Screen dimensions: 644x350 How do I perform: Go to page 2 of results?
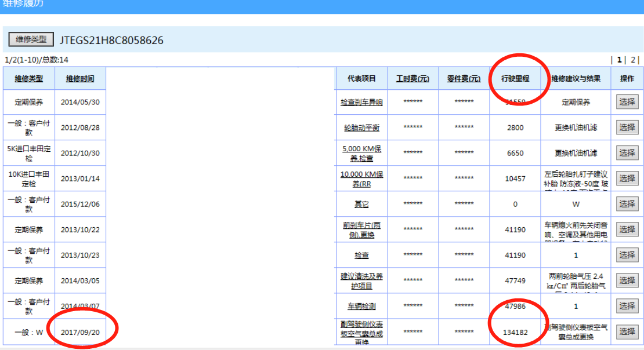tap(633, 60)
